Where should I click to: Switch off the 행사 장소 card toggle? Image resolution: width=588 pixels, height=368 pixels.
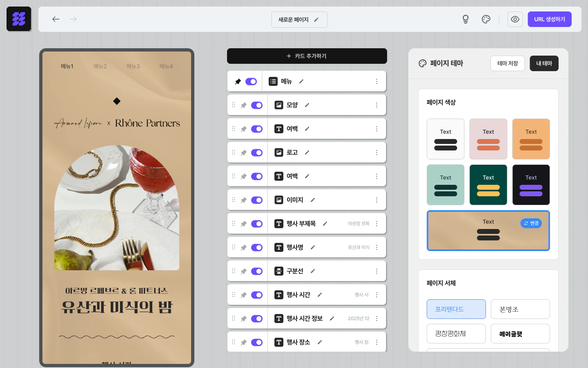[257, 342]
